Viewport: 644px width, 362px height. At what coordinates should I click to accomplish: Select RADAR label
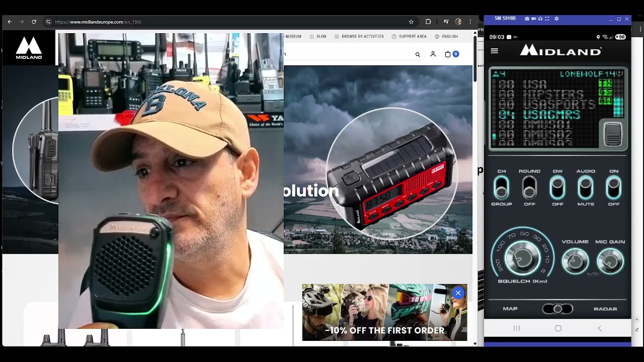click(605, 309)
